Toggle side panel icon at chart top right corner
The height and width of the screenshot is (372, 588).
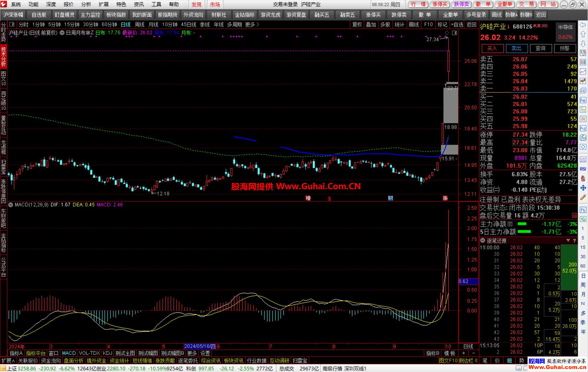(454, 33)
